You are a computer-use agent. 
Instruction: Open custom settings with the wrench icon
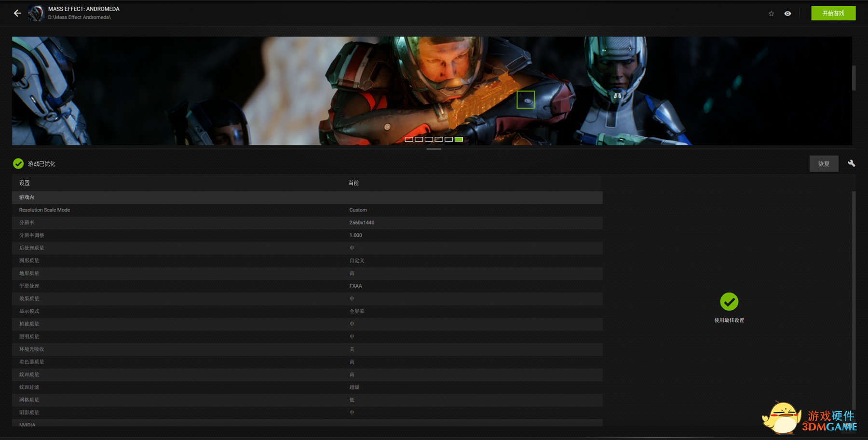click(852, 163)
